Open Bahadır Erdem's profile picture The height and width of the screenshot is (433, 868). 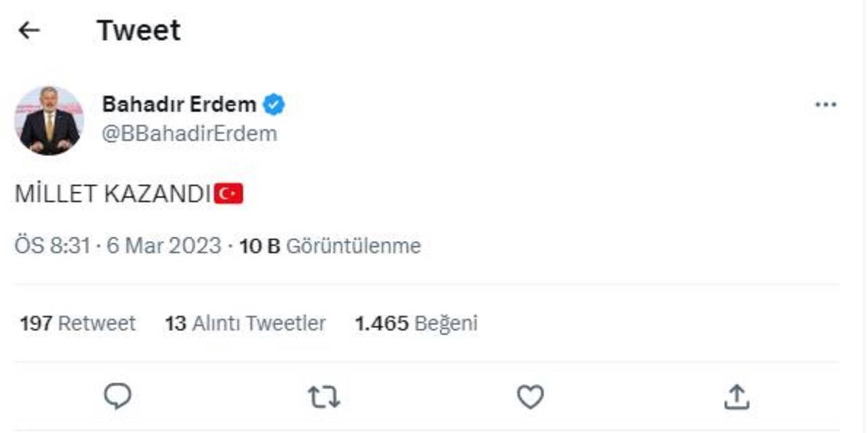coord(49,121)
